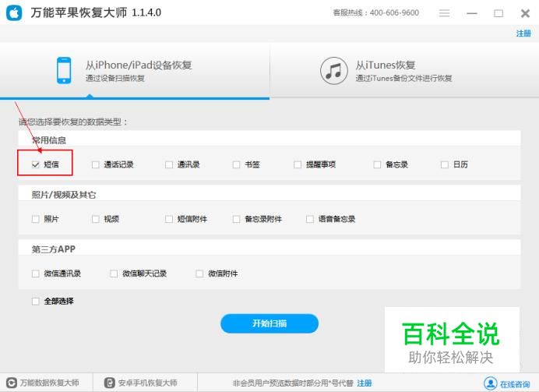The height and width of the screenshot is (392, 539).
Task: Tick the 微信聊天记录 checkbox
Action: pos(114,274)
